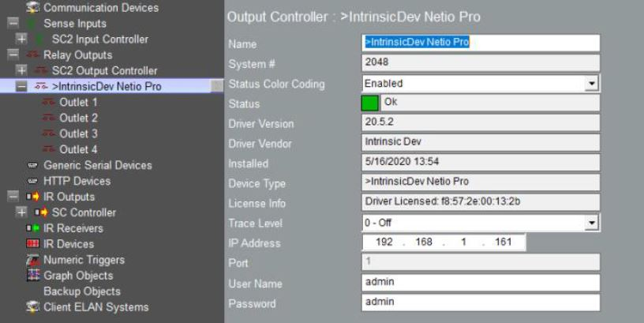Click the Name input field
644x323 pixels.
click(481, 43)
